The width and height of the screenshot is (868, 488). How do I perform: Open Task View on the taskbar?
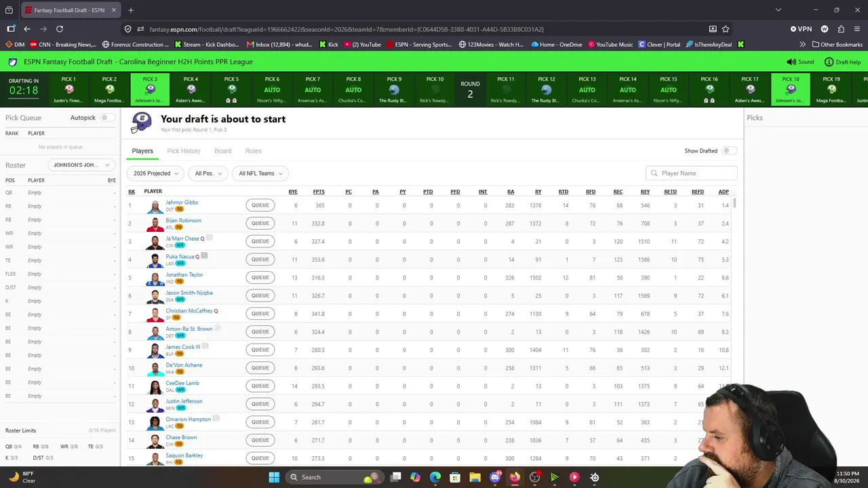point(396,477)
